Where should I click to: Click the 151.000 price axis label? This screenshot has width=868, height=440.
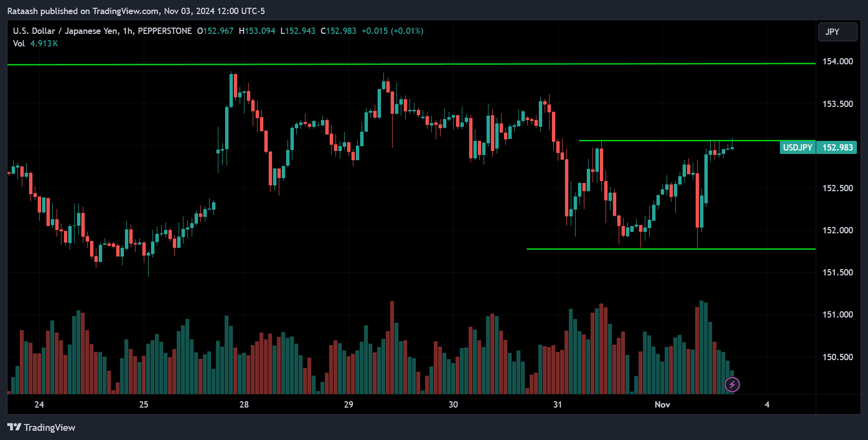point(838,315)
